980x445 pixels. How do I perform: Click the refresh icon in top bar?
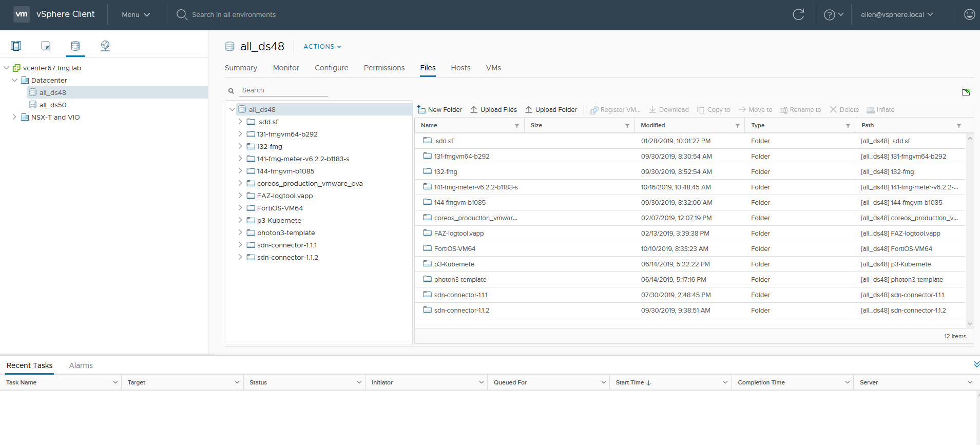(798, 14)
